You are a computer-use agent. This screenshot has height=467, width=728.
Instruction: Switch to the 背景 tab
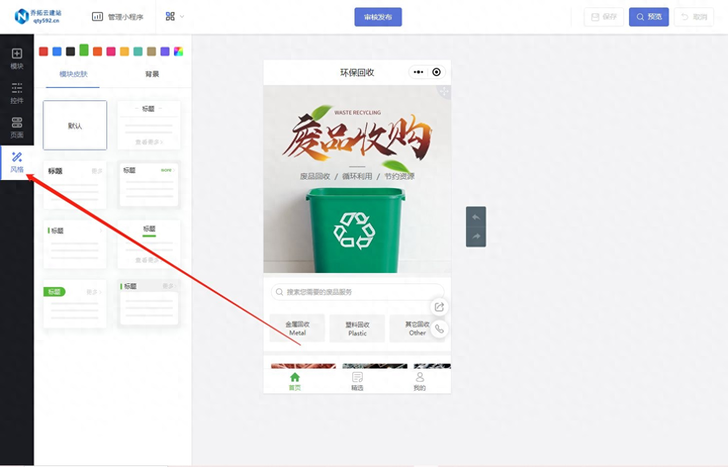pyautogui.click(x=152, y=74)
